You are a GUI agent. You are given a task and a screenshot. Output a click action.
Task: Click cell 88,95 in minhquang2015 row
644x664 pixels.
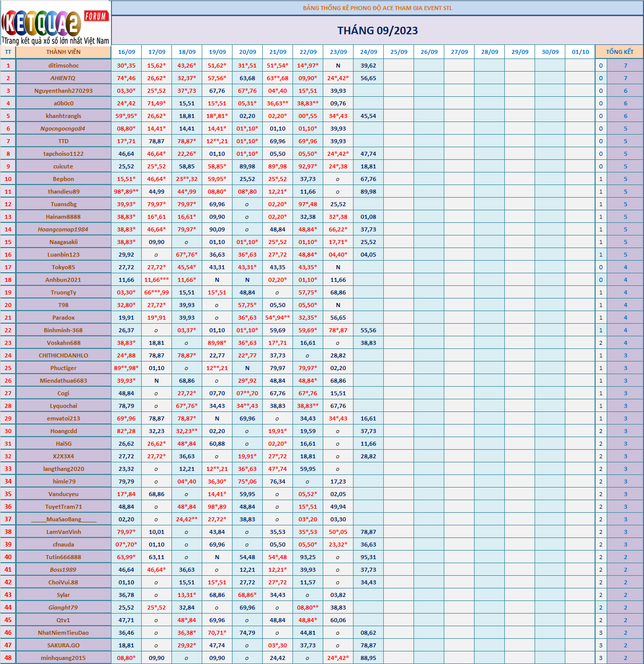369,658
